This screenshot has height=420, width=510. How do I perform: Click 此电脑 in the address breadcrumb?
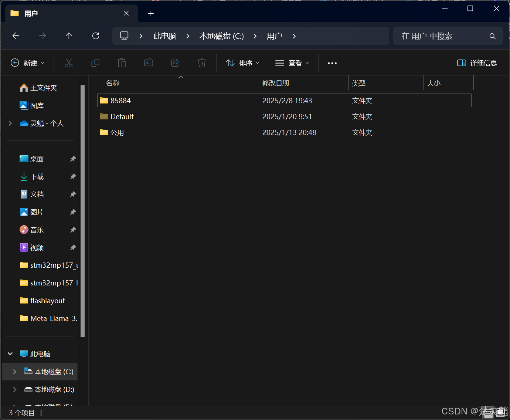165,36
